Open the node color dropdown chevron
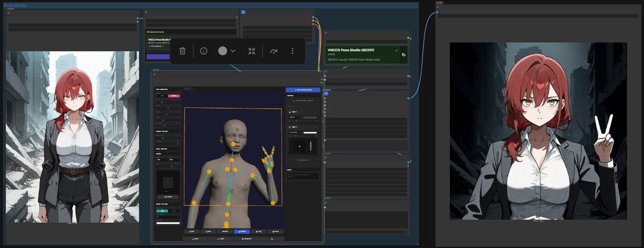 pos(233,51)
